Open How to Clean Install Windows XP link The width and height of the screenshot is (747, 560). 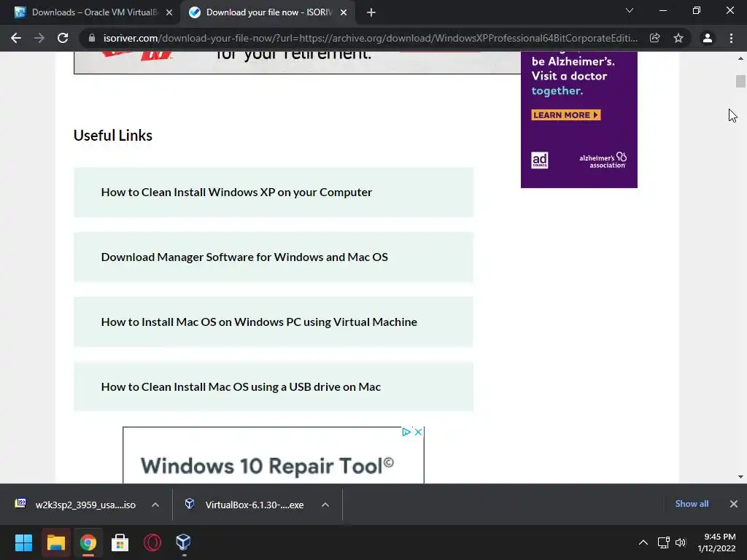[274, 192]
